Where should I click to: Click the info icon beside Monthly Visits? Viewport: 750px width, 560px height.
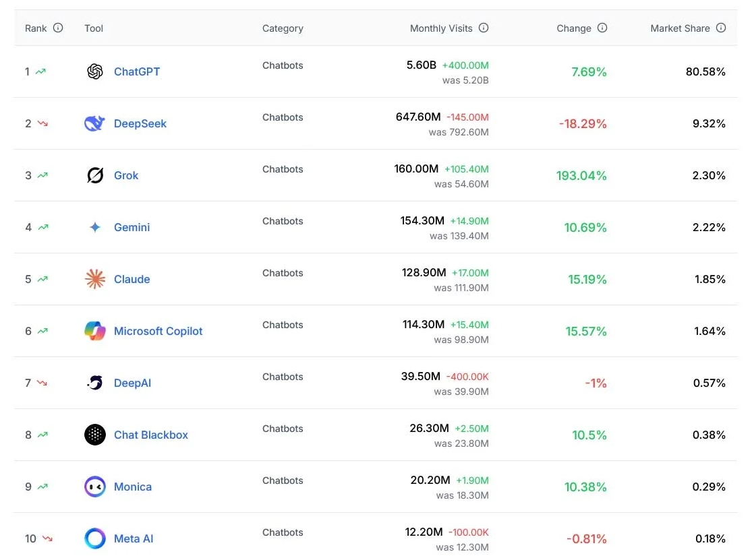point(484,28)
